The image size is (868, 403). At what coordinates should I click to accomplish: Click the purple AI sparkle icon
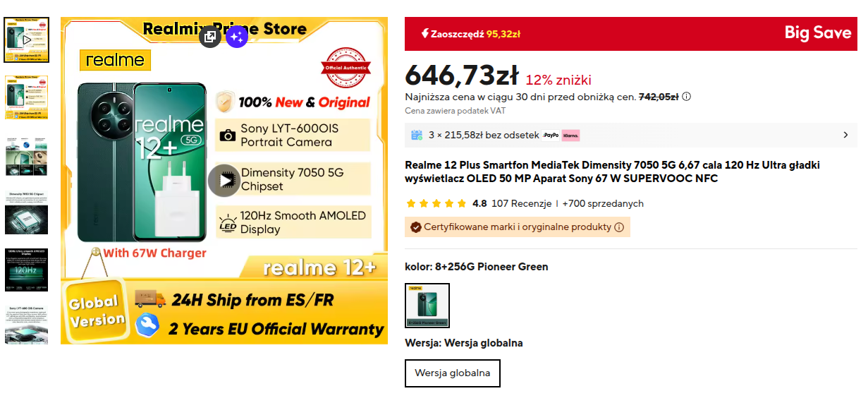click(x=236, y=36)
